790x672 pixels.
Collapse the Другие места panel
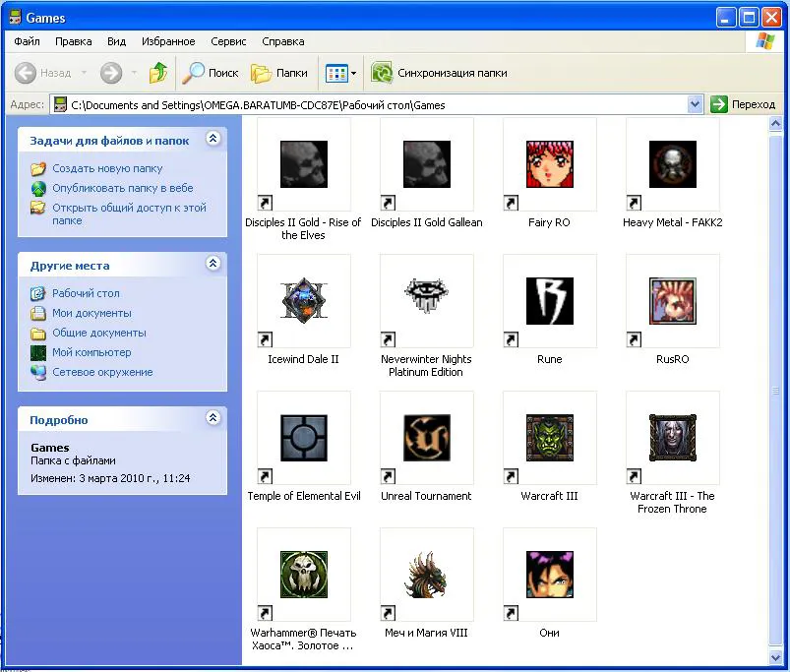[x=213, y=264]
